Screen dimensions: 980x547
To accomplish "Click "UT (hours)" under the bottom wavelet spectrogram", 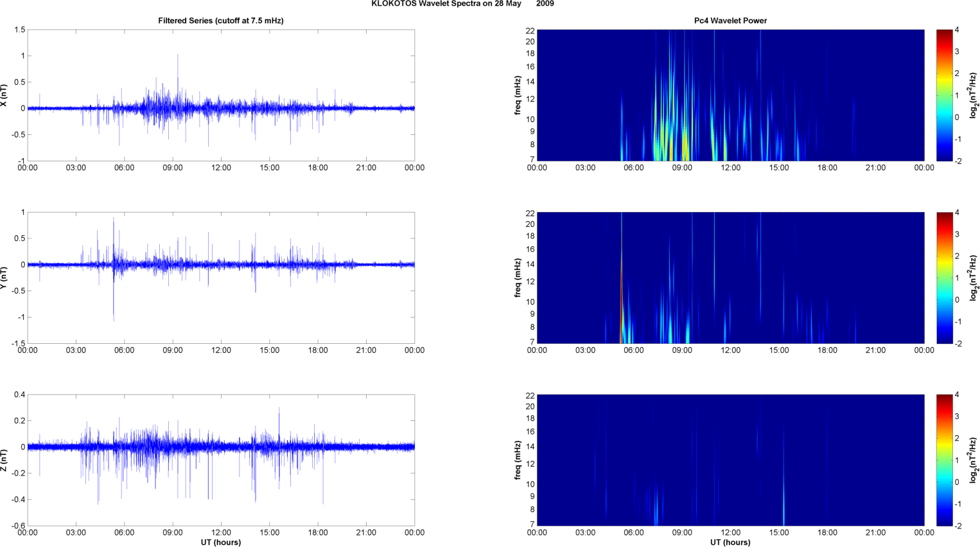I will [730, 543].
